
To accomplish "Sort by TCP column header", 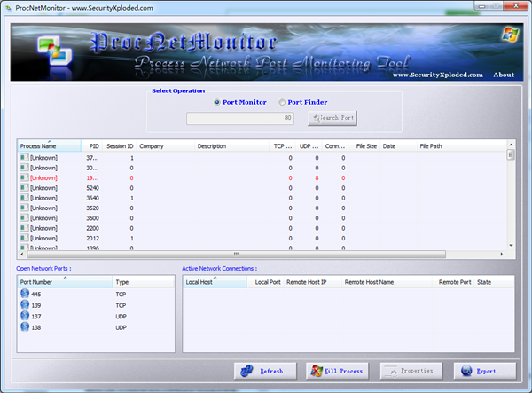I will click(282, 145).
